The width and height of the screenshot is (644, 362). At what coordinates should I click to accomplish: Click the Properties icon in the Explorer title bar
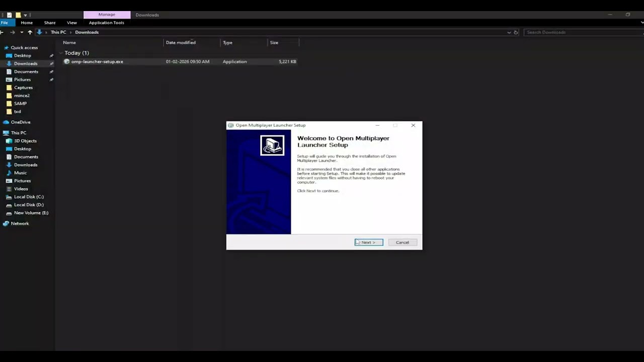tap(10, 15)
